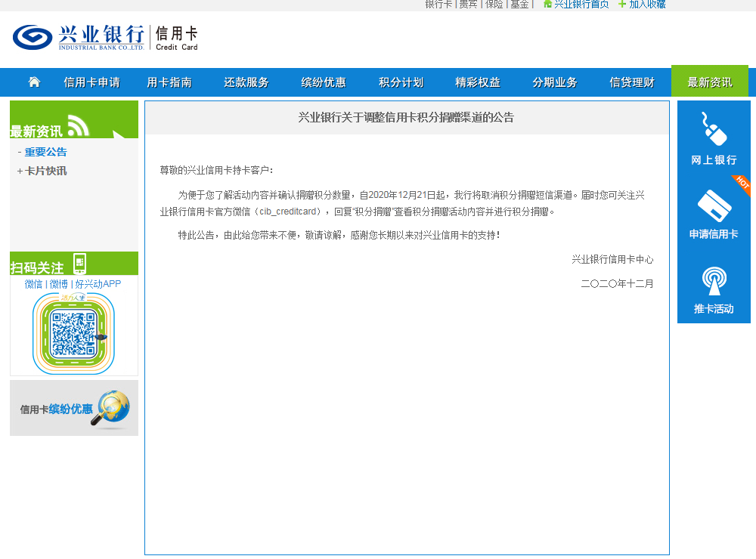The image size is (756, 559).
Task: Click the 加入收藏 link
Action: pos(647,5)
